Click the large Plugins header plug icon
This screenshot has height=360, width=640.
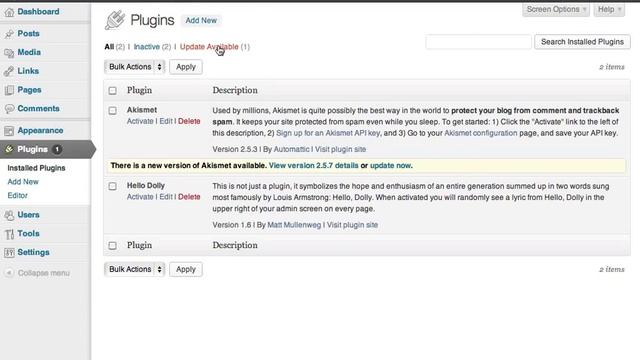115,20
